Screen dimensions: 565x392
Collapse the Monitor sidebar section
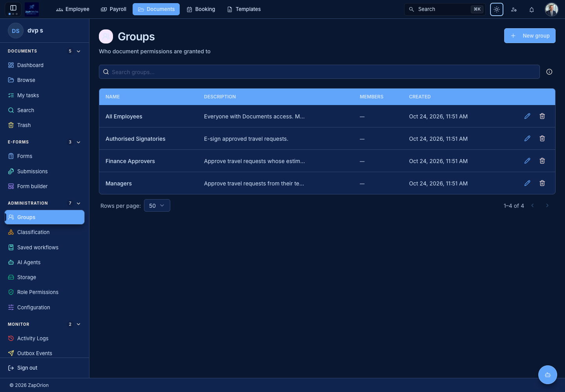click(x=78, y=325)
